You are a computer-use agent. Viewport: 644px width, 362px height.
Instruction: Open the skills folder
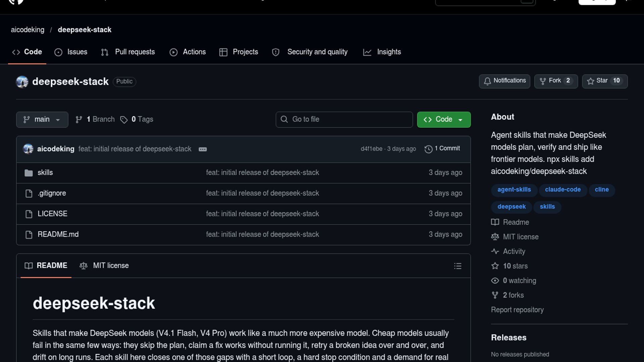tap(45, 173)
